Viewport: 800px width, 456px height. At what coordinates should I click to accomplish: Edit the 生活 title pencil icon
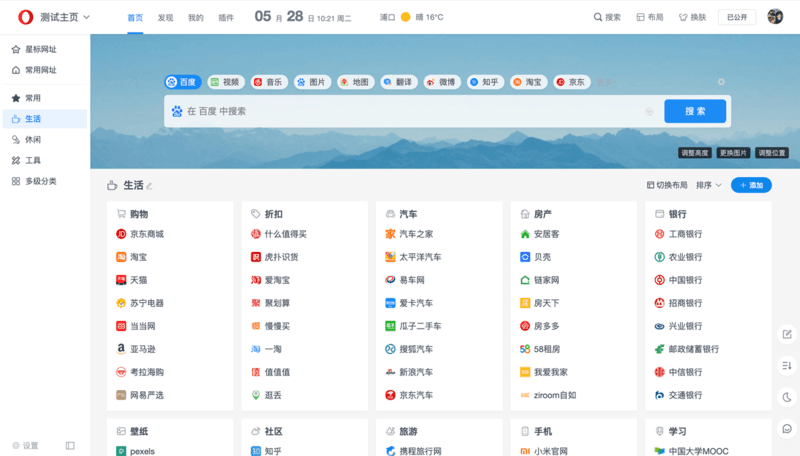(149, 186)
